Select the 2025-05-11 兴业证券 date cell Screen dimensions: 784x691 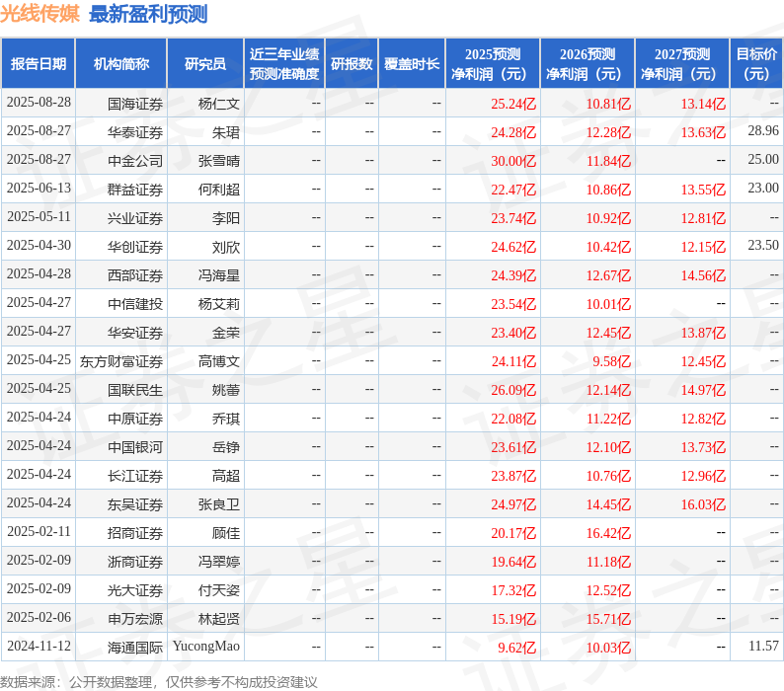(x=39, y=216)
